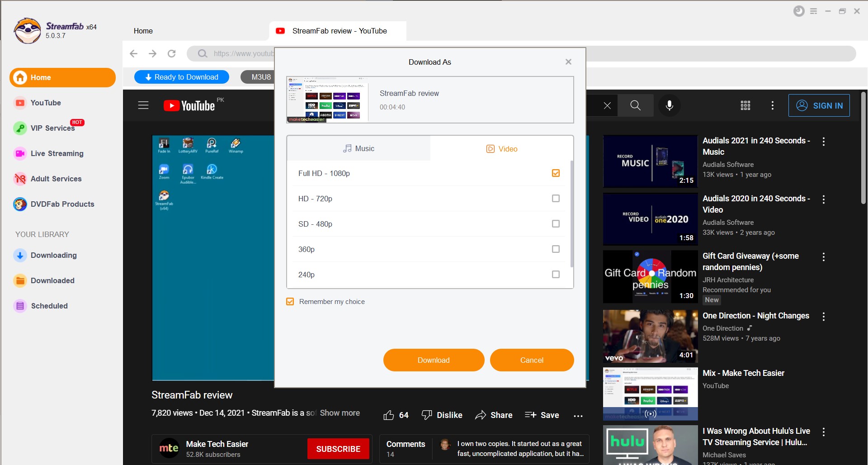The image size is (868, 465).
Task: Go back in the browser
Action: (133, 53)
